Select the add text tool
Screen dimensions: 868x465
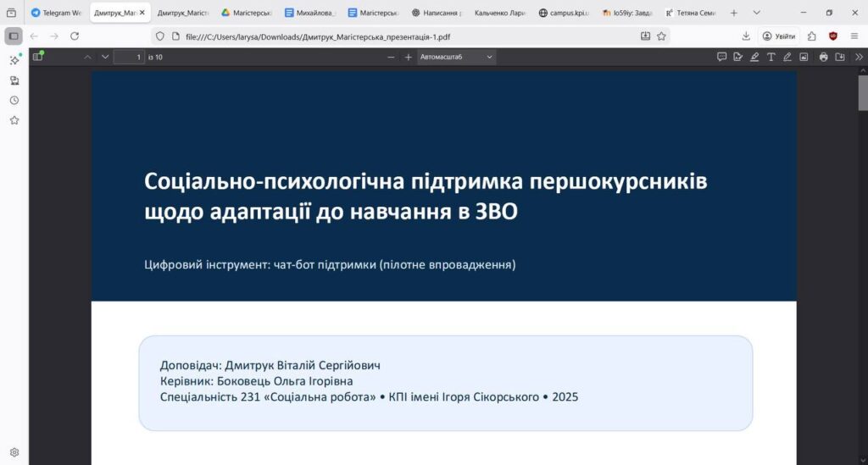[x=771, y=57]
